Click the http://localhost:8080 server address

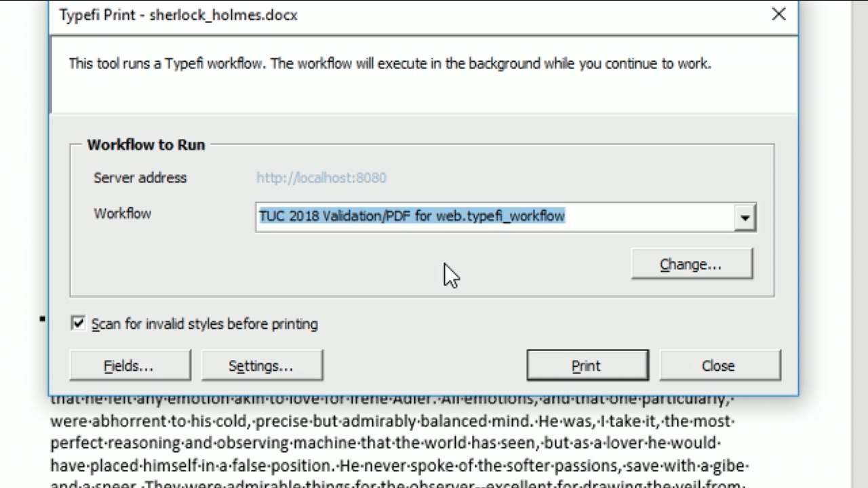click(x=321, y=178)
